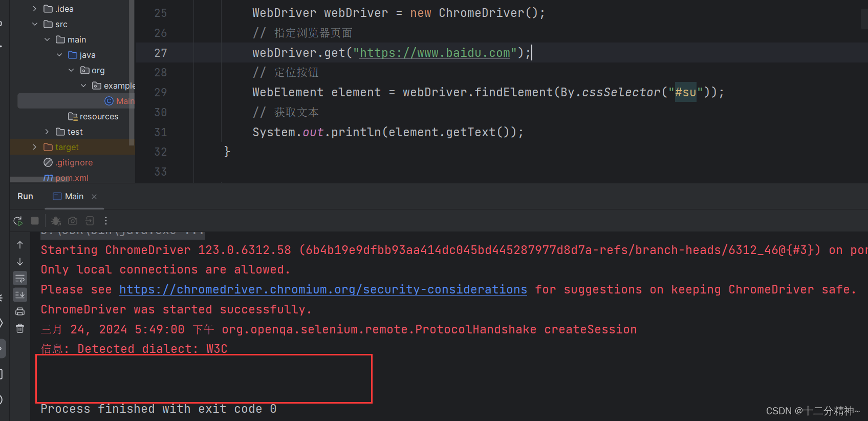Toggle scroll to end of console
868x421 pixels.
[20, 295]
